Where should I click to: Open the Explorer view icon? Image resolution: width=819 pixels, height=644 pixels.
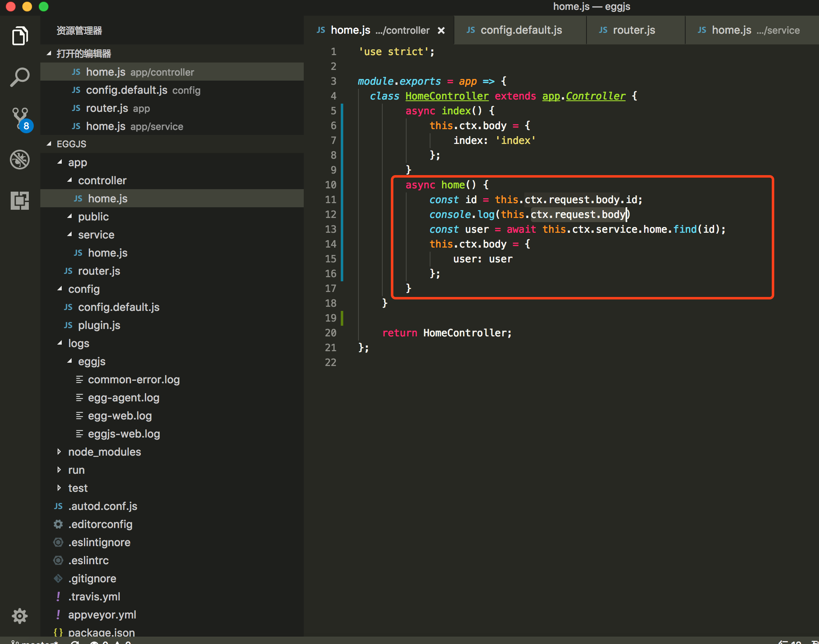pyautogui.click(x=20, y=36)
